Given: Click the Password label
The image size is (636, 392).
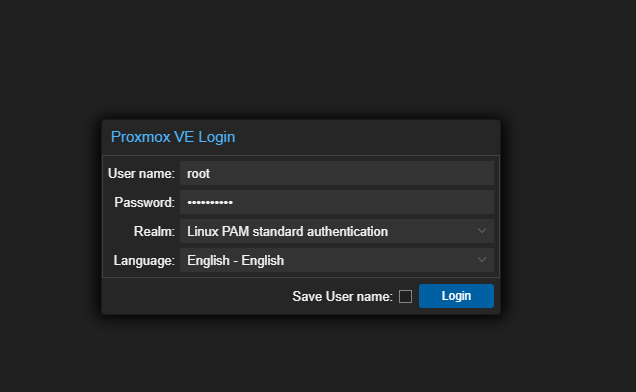Looking at the screenshot, I should tap(144, 202).
